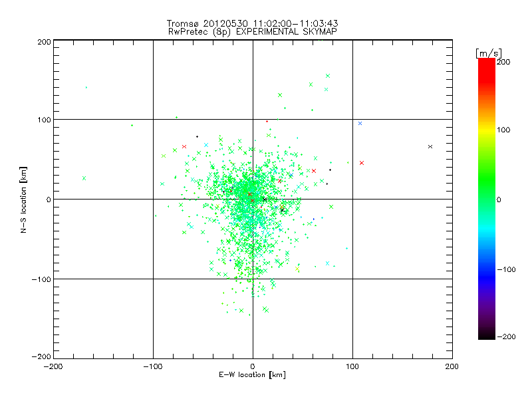Select the blue dot in the lower-left cluster
The width and height of the screenshot is (532, 399).
pyautogui.click(x=230, y=260)
